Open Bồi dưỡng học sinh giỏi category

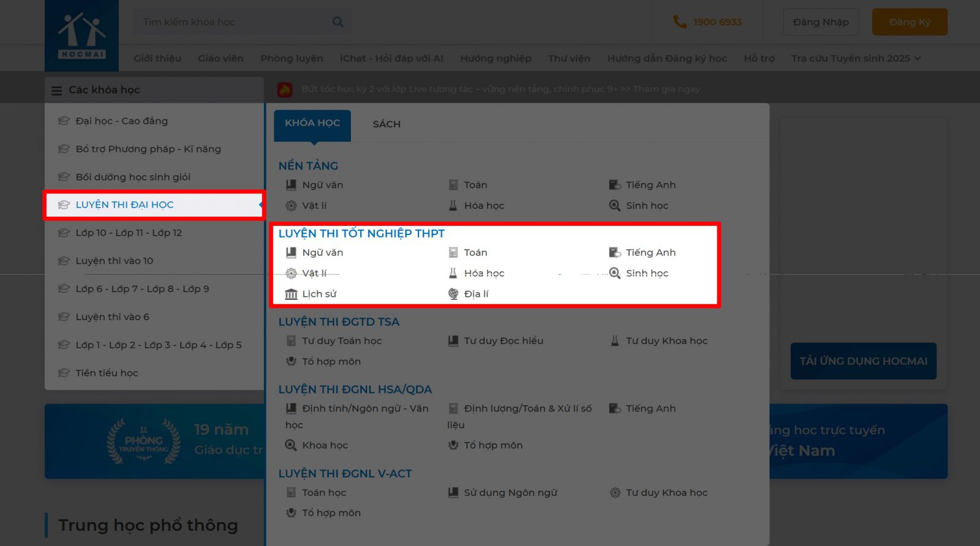pos(154,178)
